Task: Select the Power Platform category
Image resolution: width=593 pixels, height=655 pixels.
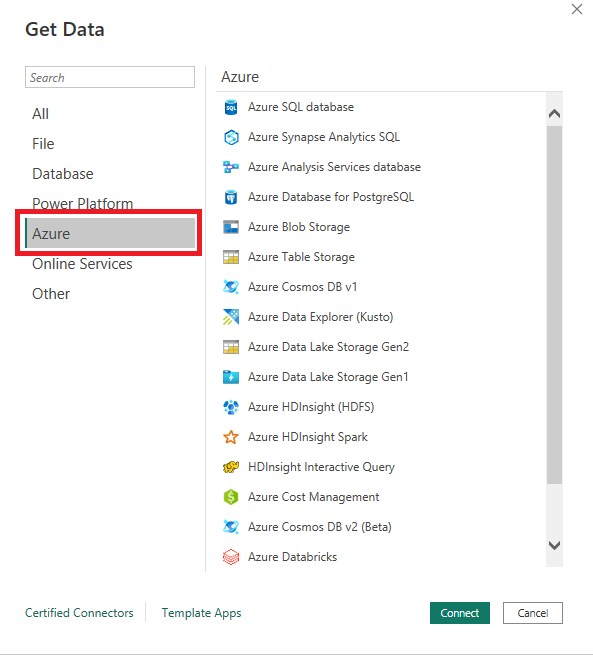Action: 83,203
